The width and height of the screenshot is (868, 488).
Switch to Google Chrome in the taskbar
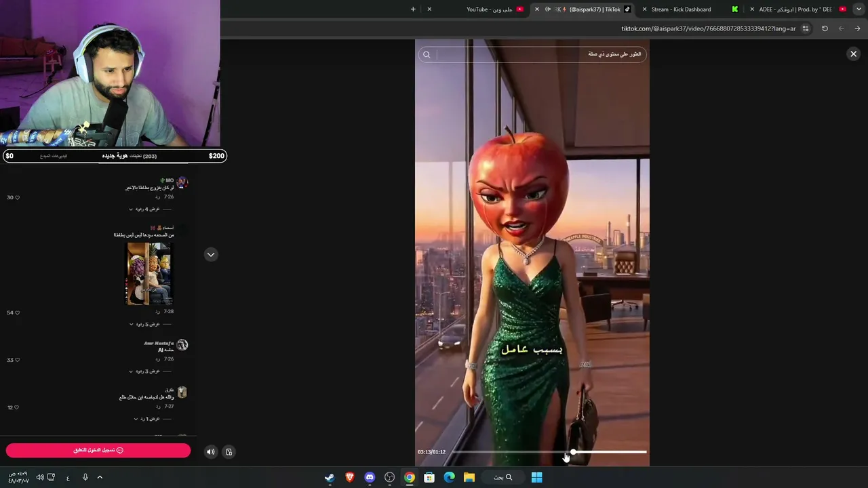pyautogui.click(x=410, y=477)
